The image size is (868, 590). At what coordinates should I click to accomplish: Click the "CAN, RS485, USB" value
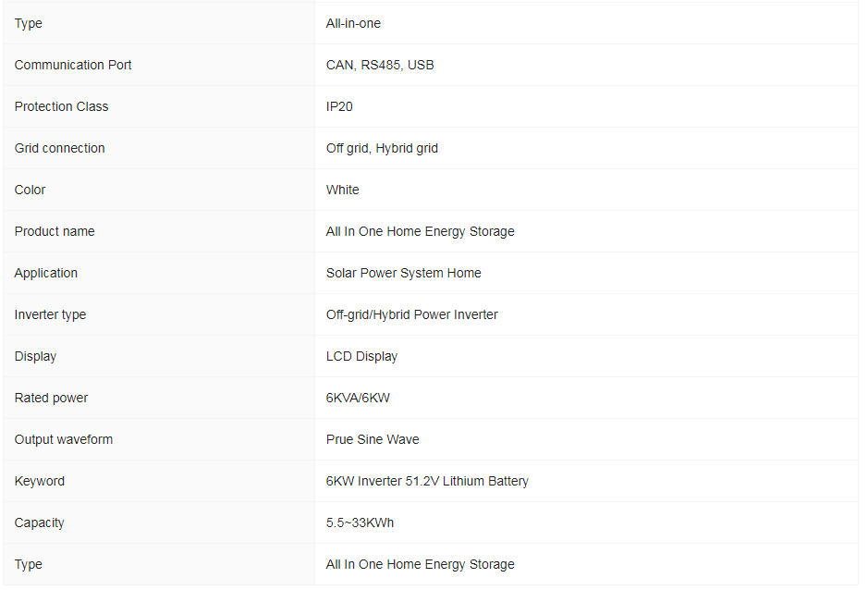[380, 65]
